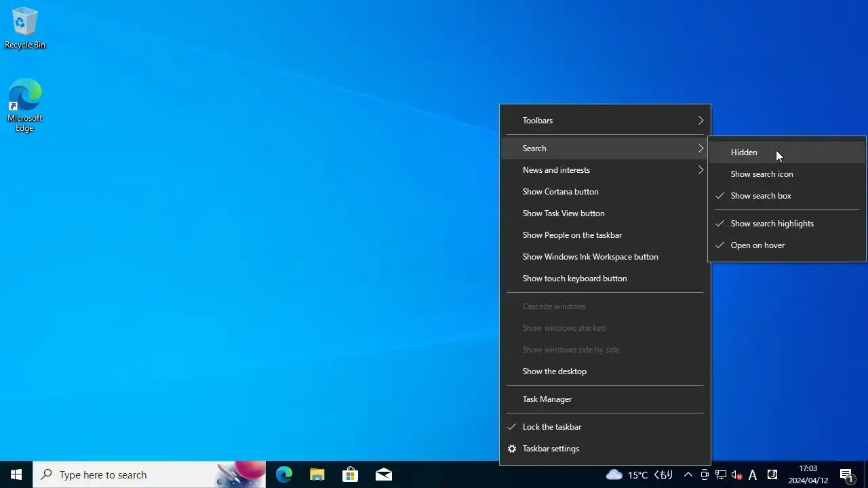This screenshot has height=488, width=868.
Task: Open the Windows Start button
Action: pyautogui.click(x=16, y=474)
